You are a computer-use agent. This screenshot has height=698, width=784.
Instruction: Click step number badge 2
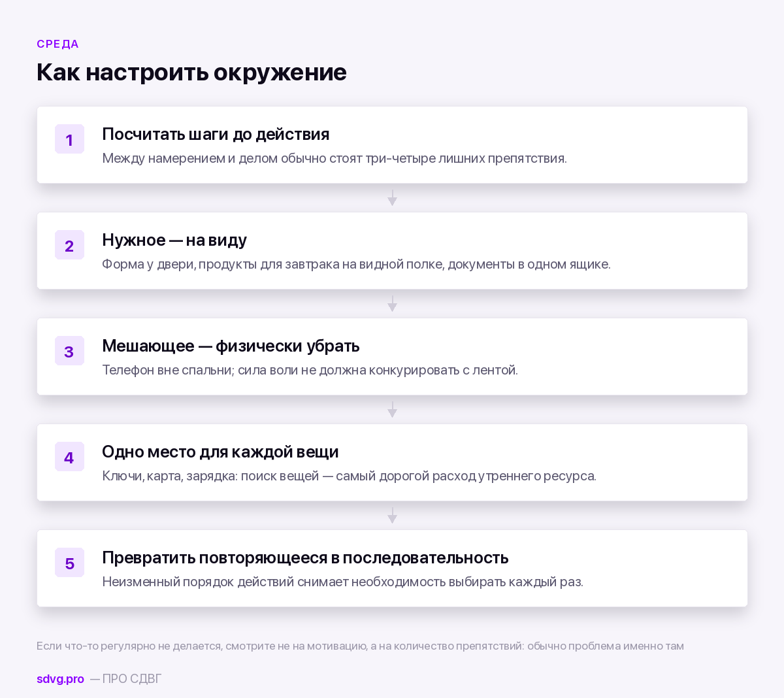pos(69,245)
